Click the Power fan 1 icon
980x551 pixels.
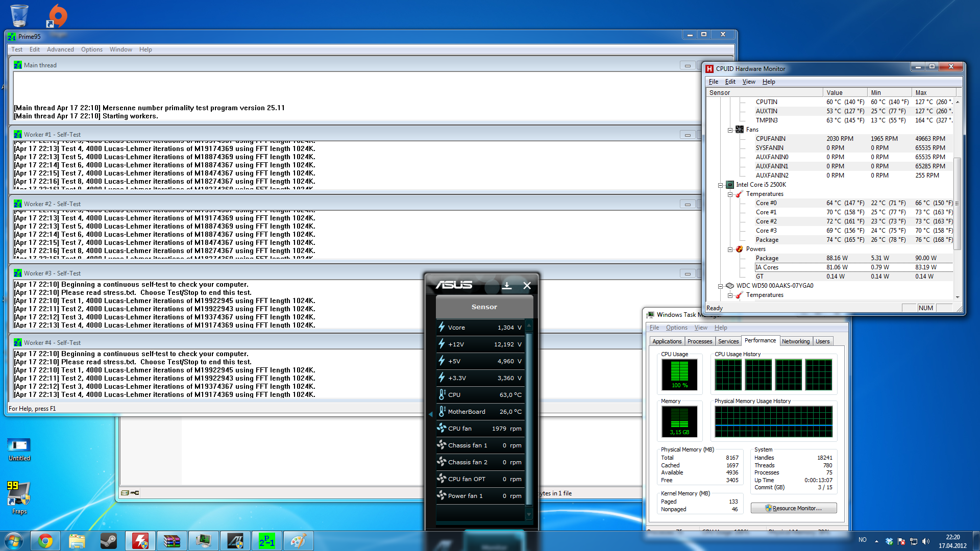(x=442, y=495)
